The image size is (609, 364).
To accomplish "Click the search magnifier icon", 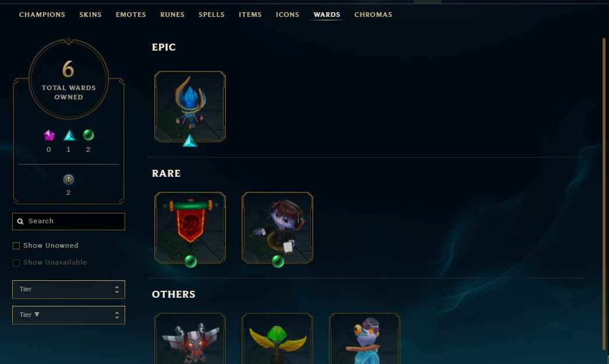I will coord(20,221).
